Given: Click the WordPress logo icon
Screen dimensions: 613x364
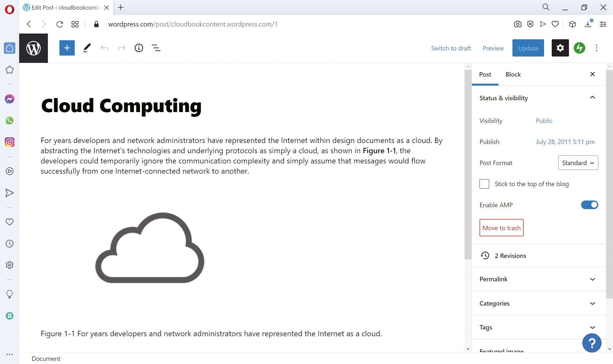Looking at the screenshot, I should coord(33,48).
